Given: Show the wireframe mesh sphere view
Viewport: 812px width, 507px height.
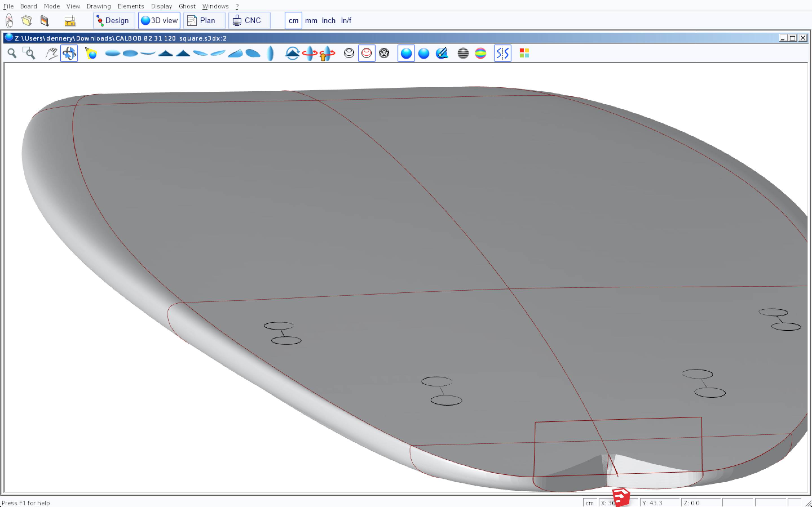Looking at the screenshot, I should tap(384, 53).
